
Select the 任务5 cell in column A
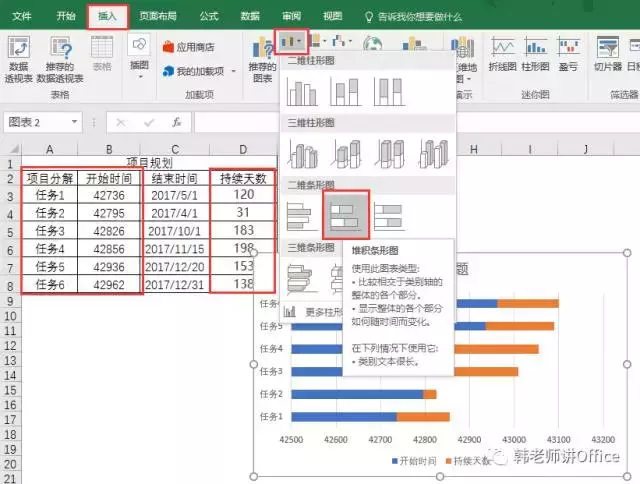point(50,266)
